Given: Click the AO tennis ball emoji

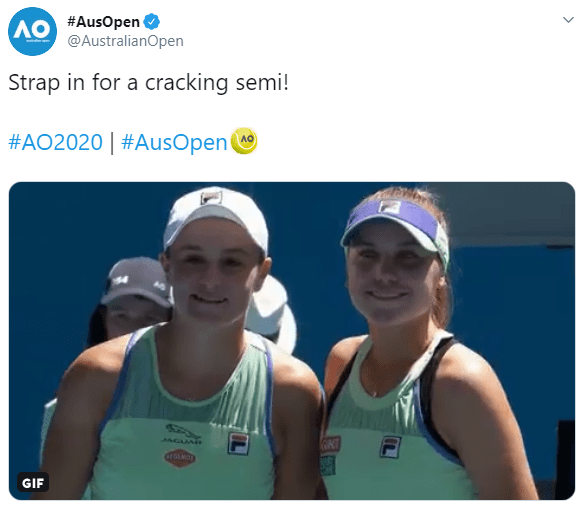Looking at the screenshot, I should [244, 141].
